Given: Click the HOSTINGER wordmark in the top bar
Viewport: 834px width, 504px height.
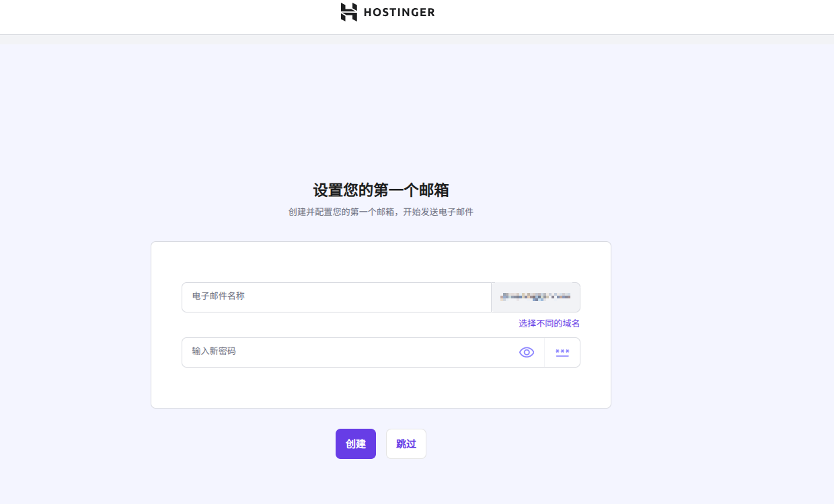Looking at the screenshot, I should pyautogui.click(x=398, y=12).
